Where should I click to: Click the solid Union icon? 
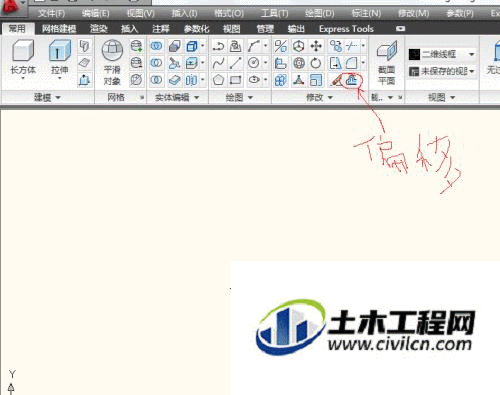click(x=156, y=46)
